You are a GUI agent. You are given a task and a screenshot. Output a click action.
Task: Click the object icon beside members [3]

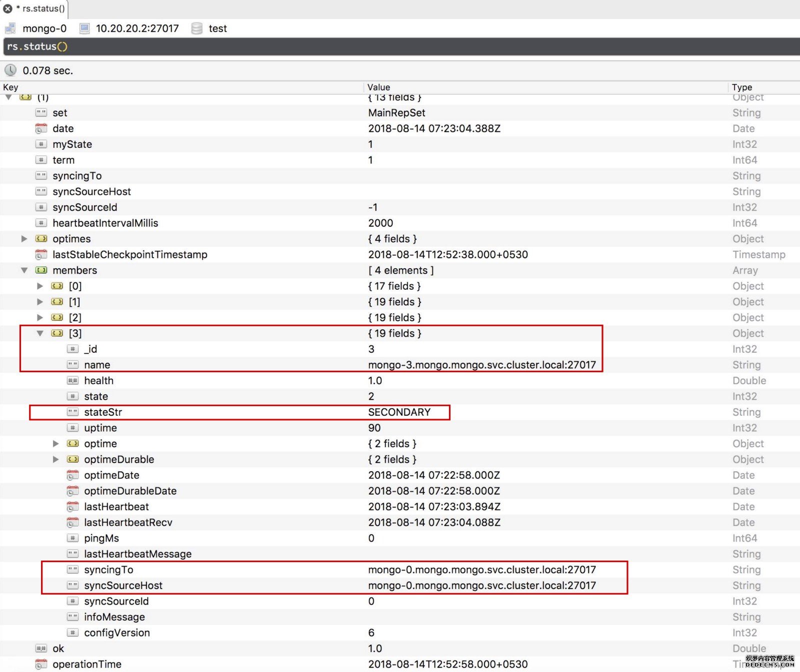click(57, 333)
